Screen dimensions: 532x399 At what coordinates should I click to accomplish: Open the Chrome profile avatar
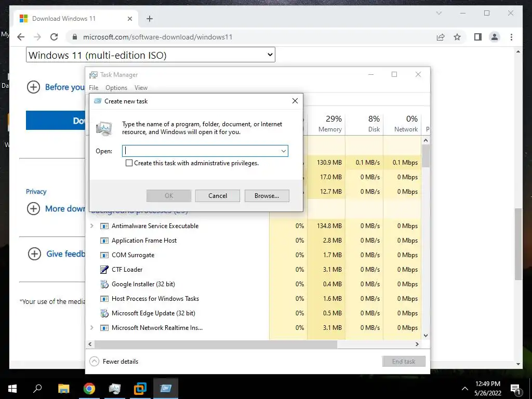pos(495,37)
